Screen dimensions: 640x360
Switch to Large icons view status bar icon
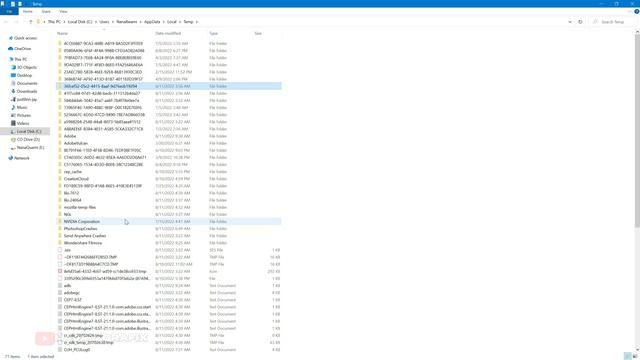click(x=635, y=356)
